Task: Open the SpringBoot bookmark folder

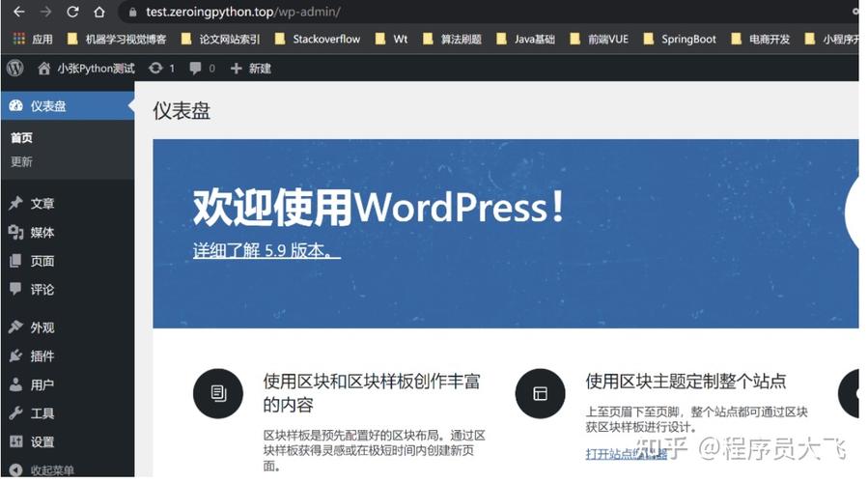Action: coord(680,39)
